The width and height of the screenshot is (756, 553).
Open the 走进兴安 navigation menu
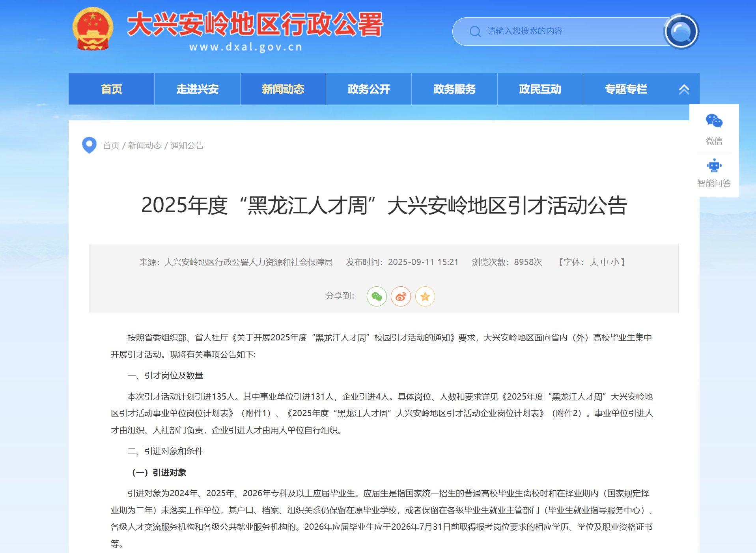197,89
